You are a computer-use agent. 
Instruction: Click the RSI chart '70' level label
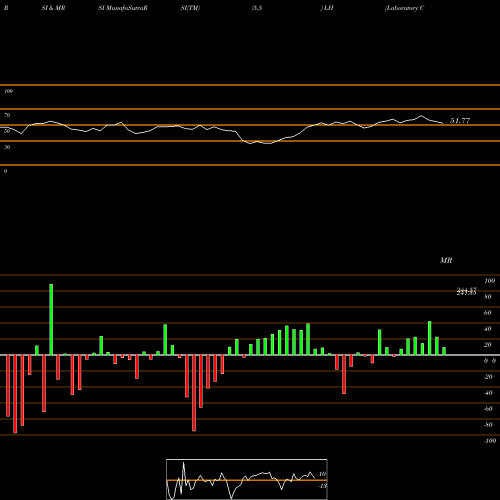[x=7, y=115]
